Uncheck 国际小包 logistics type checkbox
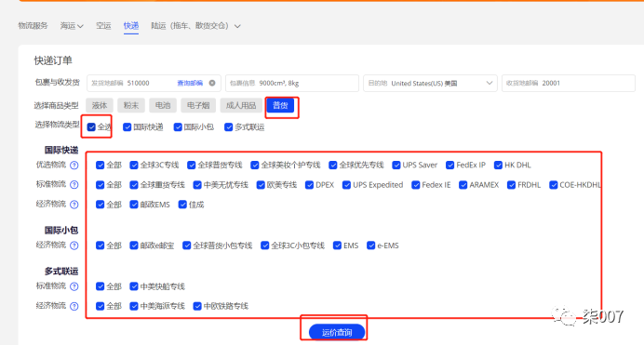 coord(178,127)
